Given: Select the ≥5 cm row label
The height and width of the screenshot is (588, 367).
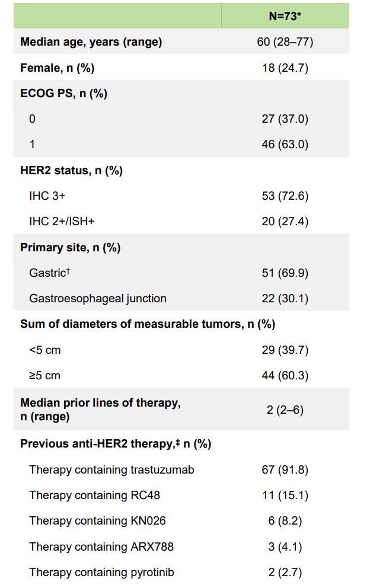Looking at the screenshot, I should 45,376.
